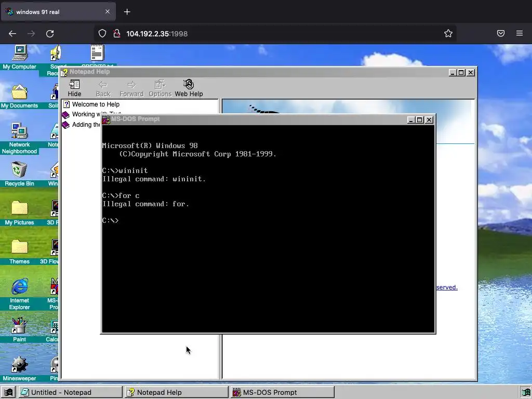Reload the browser page
Screen dimensions: 532x399
[50, 34]
